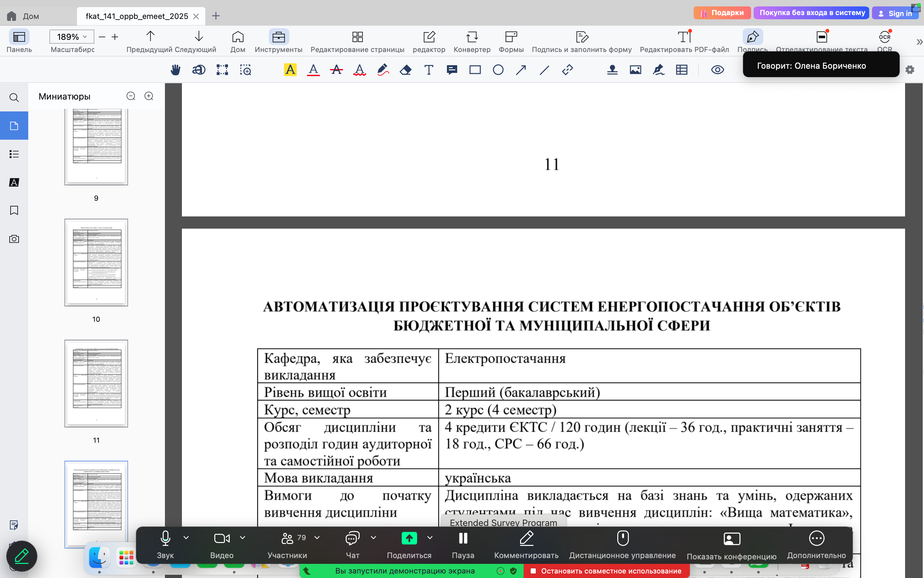924x578 pixels.
Task: Select the pencil drawing tool
Action: coord(383,70)
